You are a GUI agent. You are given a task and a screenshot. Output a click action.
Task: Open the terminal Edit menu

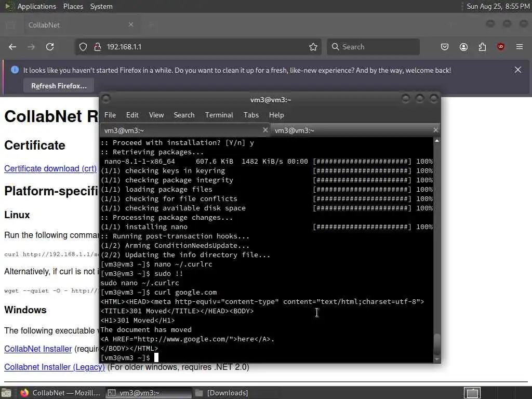pyautogui.click(x=132, y=115)
